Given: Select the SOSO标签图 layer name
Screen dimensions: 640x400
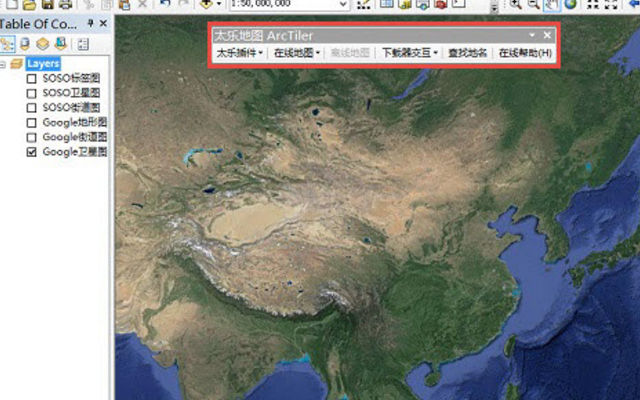Looking at the screenshot, I should click(x=71, y=78).
